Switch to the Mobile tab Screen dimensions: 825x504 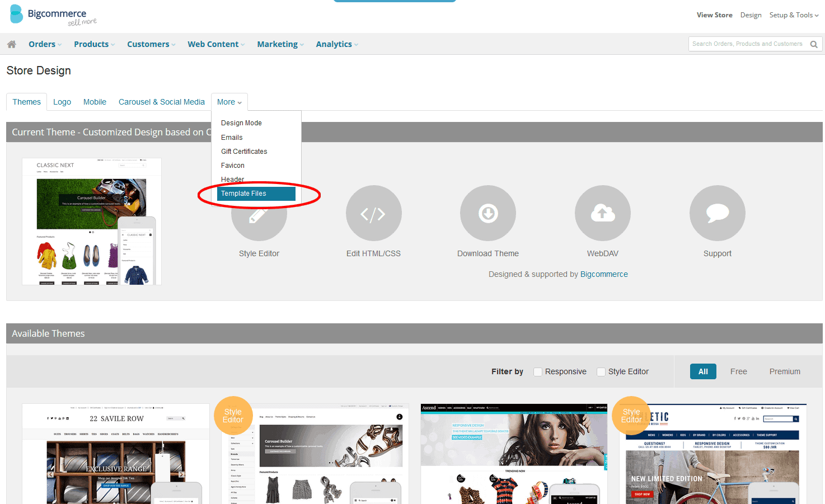[95, 102]
